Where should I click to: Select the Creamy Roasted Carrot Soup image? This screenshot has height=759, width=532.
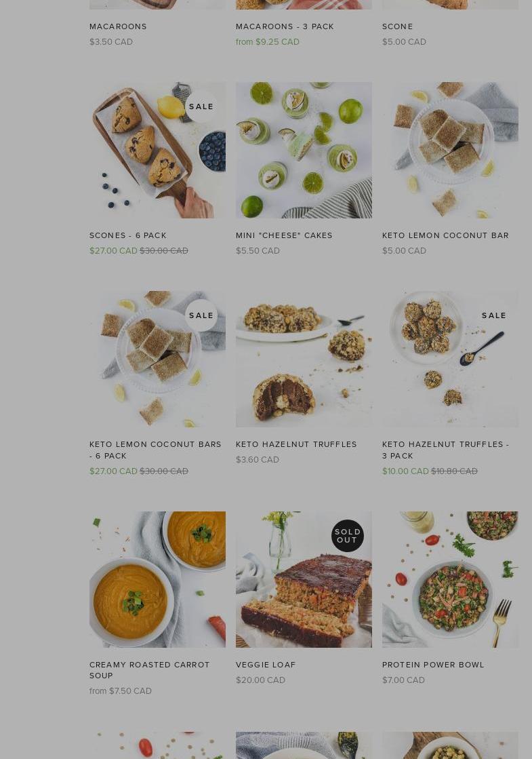pos(157,579)
